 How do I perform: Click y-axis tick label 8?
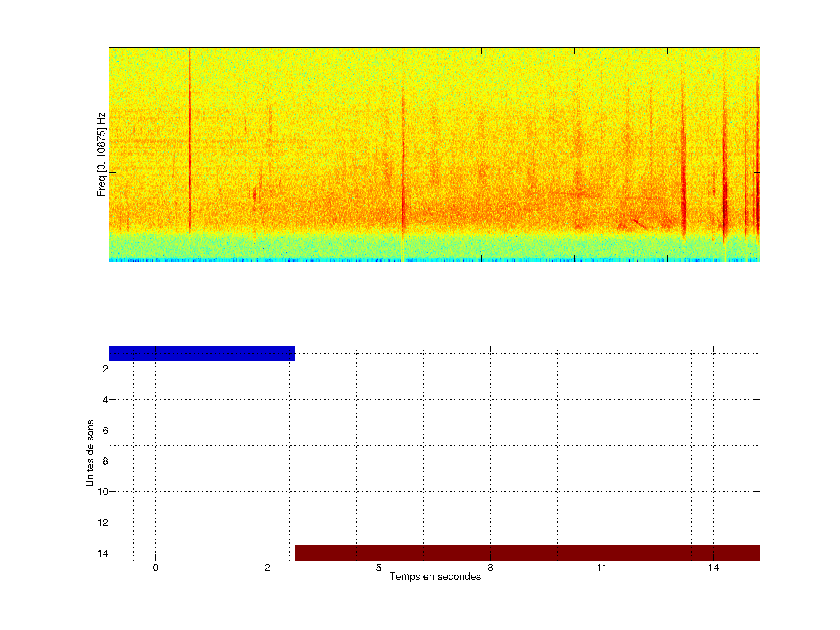105,461
